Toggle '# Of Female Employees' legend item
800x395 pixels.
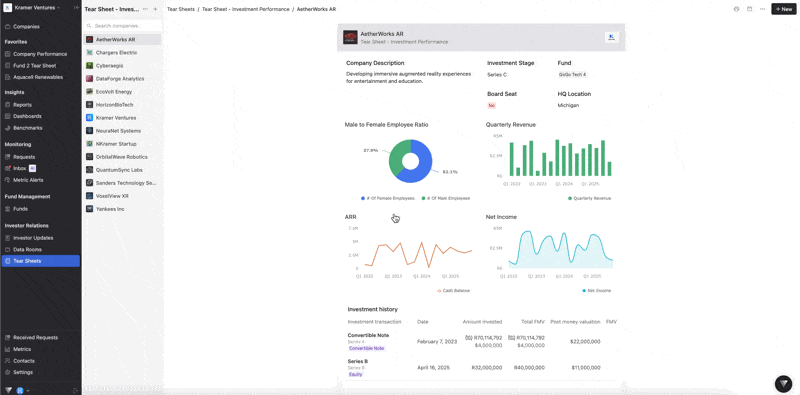[x=388, y=198]
